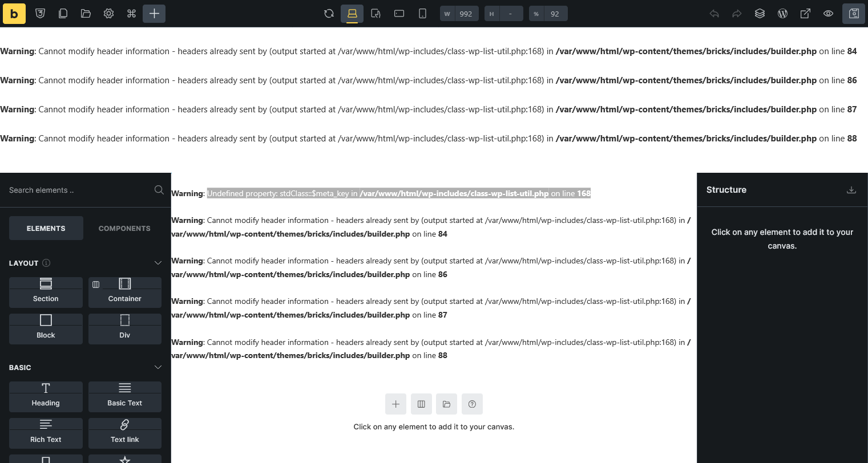
Task: Click the help question mark on canvas
Action: 472,404
